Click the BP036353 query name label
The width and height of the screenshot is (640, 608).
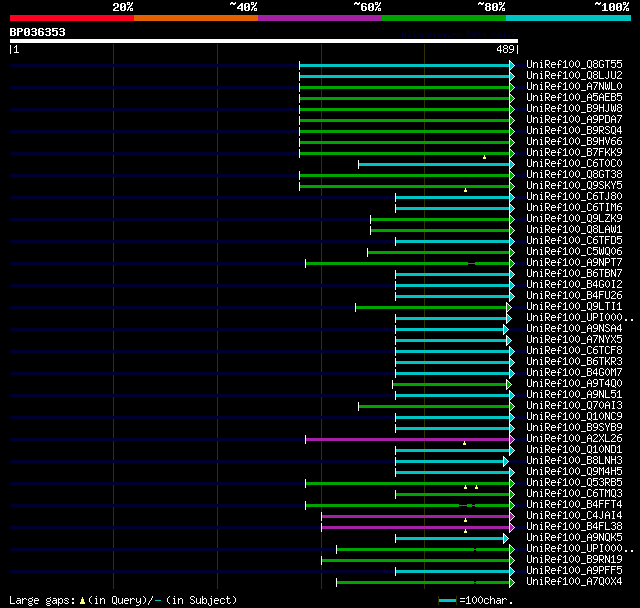[38, 32]
